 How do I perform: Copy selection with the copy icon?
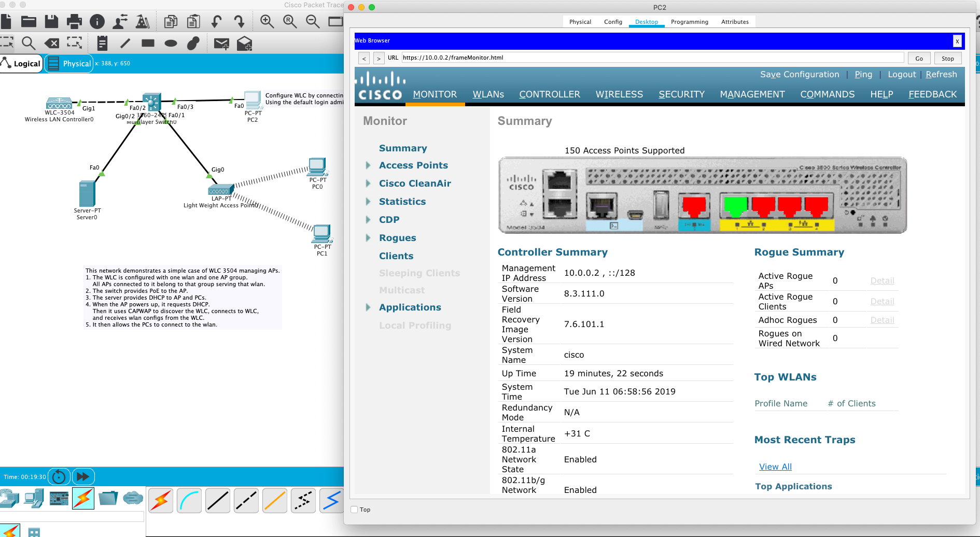[171, 21]
